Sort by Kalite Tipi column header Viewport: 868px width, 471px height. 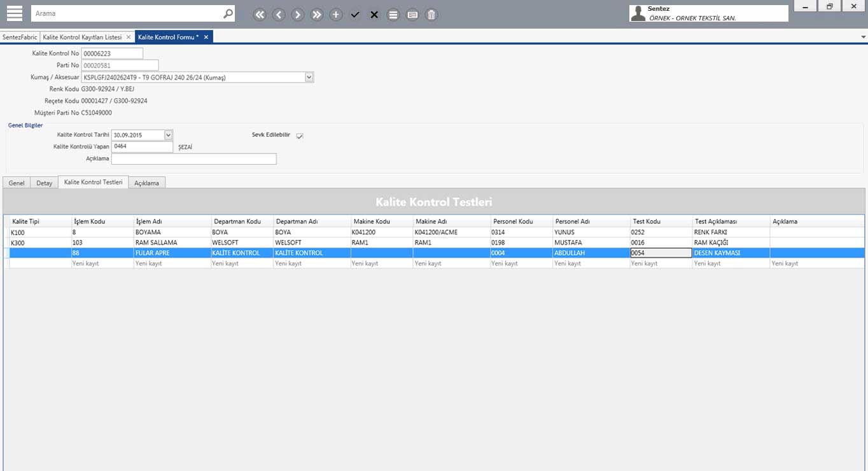pyautogui.click(x=40, y=221)
